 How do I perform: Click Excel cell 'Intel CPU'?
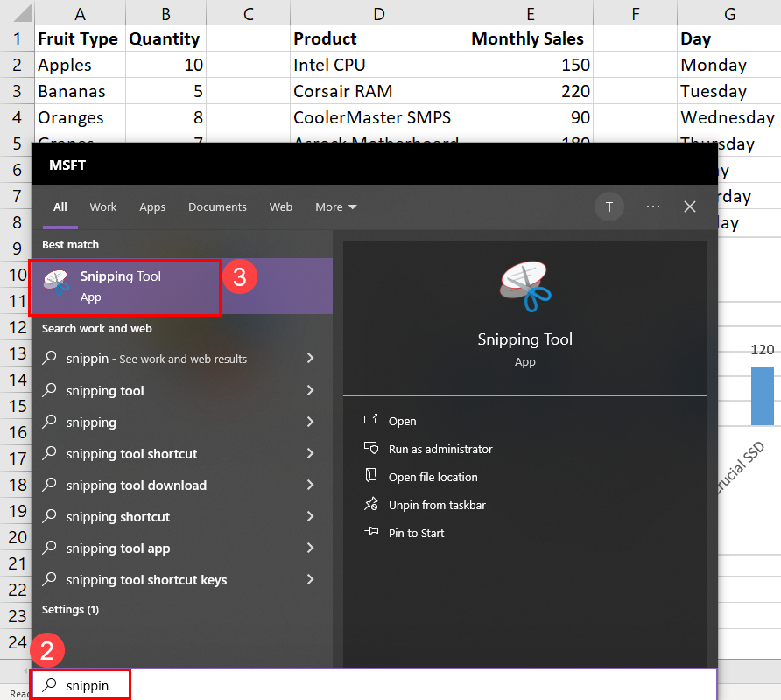(x=379, y=65)
